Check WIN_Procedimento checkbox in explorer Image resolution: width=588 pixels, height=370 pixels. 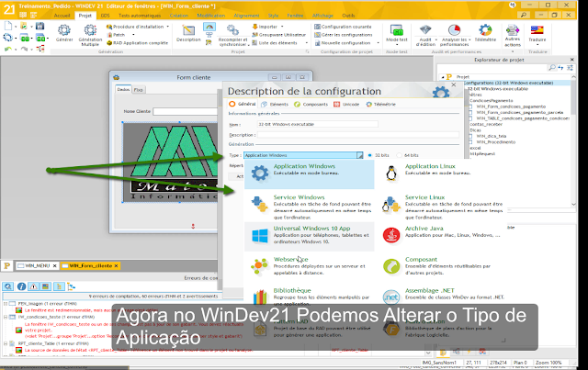coord(471,142)
